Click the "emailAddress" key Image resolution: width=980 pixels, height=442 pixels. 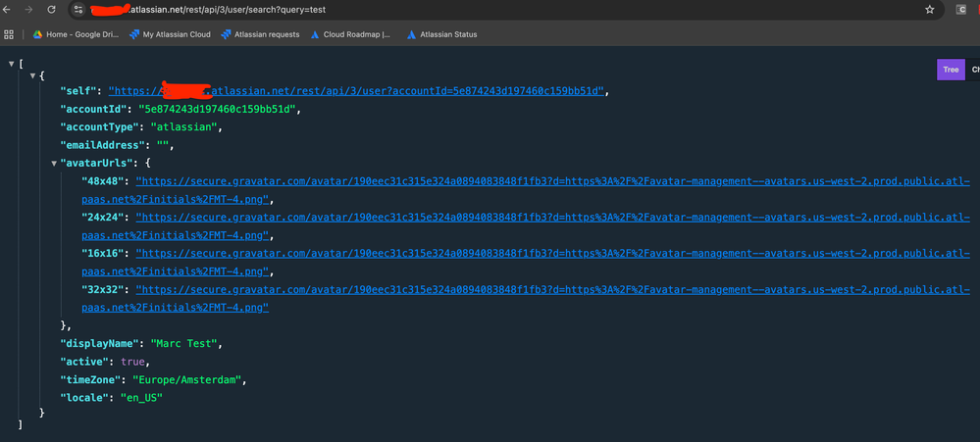pyautogui.click(x=104, y=145)
